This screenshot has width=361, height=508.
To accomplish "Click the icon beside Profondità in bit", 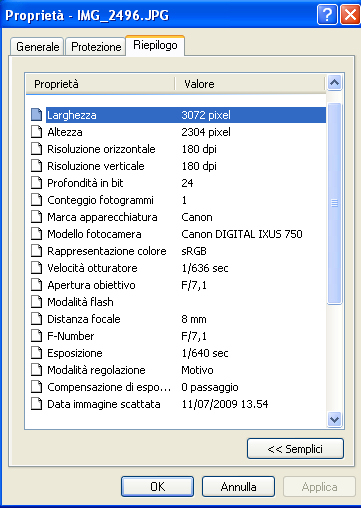I will pyautogui.click(x=37, y=183).
